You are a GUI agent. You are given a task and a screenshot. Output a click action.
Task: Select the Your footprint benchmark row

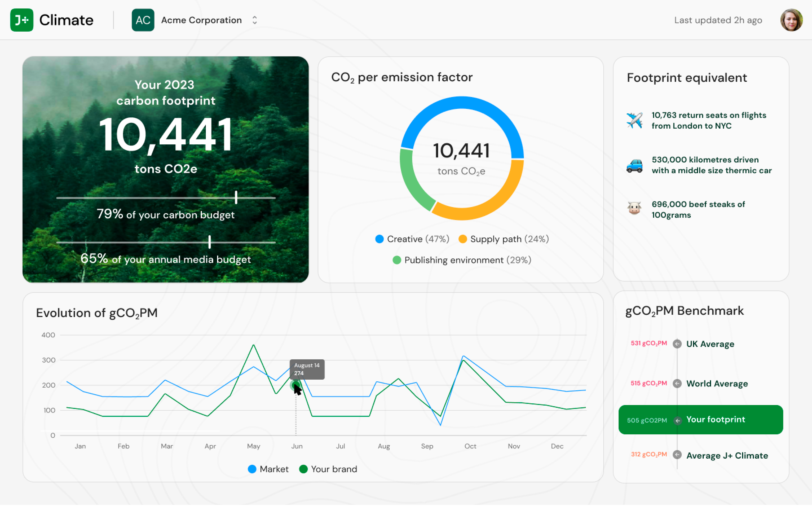pyautogui.click(x=701, y=420)
